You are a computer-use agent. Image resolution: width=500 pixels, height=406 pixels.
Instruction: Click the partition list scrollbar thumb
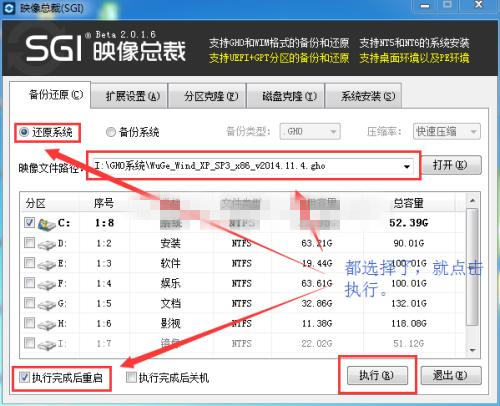[x=472, y=267]
